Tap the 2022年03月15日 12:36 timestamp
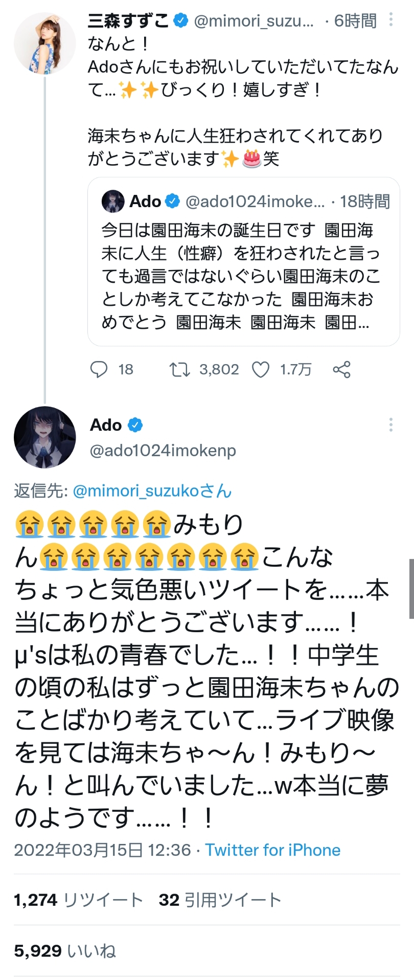The width and height of the screenshot is (414, 980). click(102, 850)
